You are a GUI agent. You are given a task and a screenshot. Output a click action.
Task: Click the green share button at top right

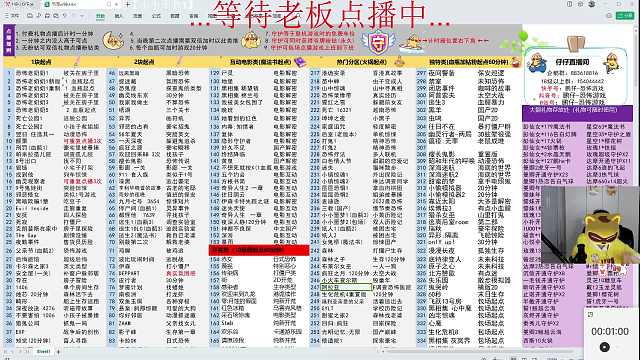625,16
